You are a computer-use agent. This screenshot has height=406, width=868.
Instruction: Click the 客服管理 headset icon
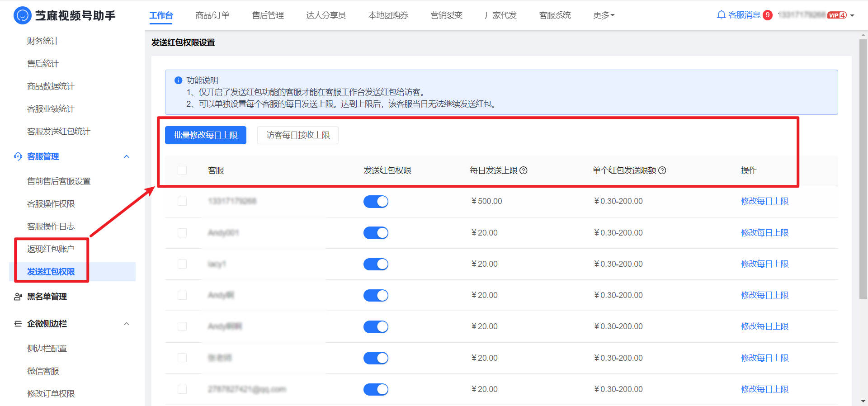point(18,156)
